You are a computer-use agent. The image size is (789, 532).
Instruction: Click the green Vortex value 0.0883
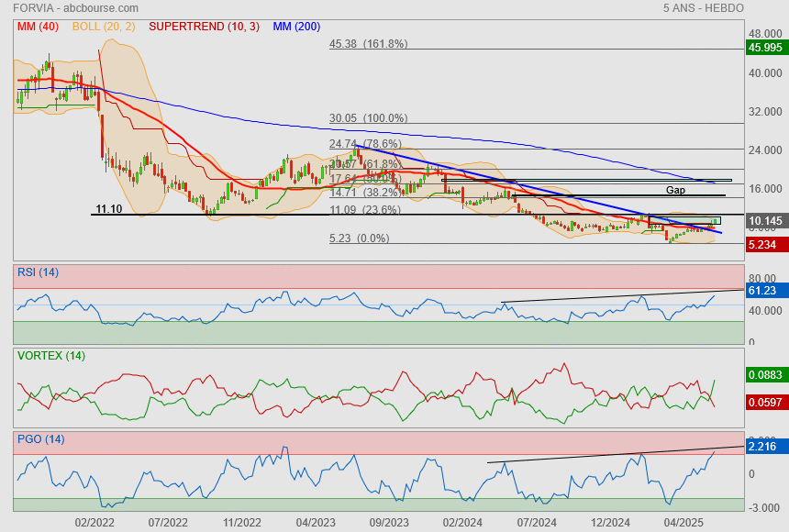point(765,375)
